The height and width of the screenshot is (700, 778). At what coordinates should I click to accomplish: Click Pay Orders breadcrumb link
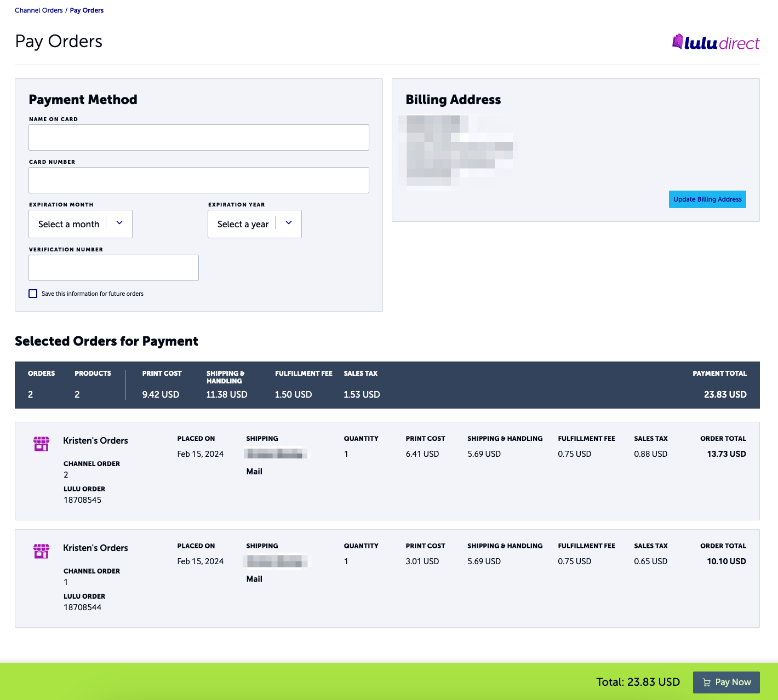point(87,10)
